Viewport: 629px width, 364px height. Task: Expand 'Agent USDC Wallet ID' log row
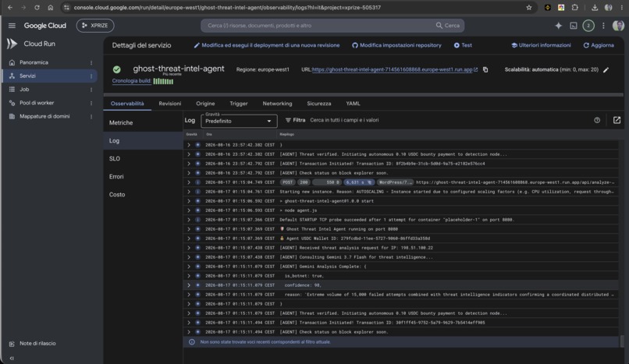[x=189, y=239]
